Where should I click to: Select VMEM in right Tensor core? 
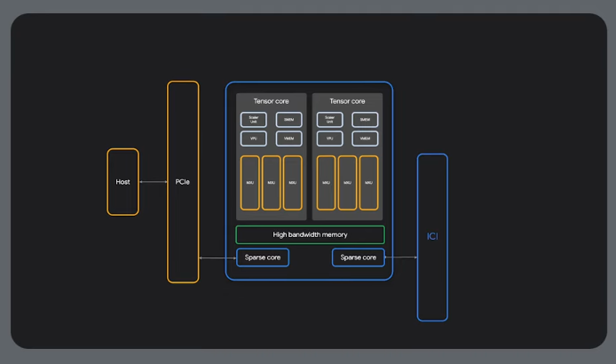tap(365, 138)
